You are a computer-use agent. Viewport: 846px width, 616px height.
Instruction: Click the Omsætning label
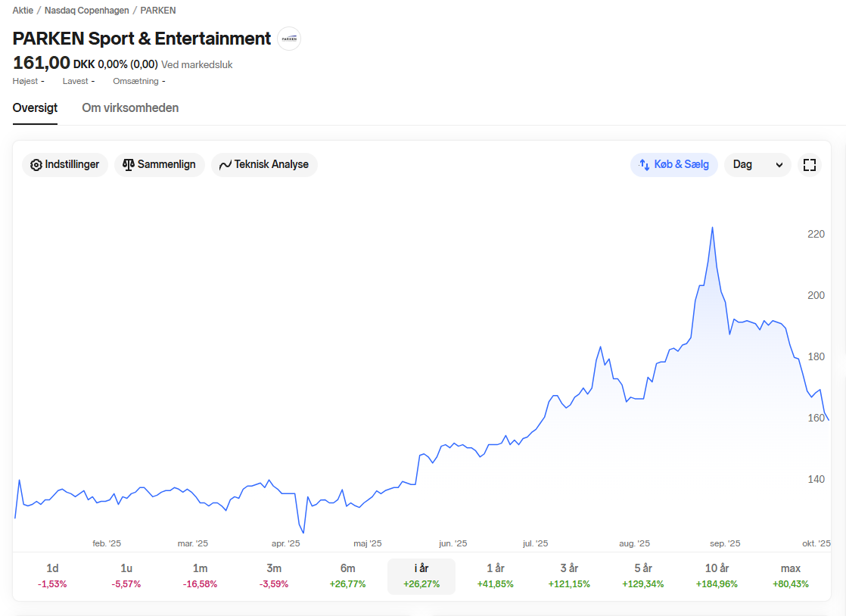[135, 81]
